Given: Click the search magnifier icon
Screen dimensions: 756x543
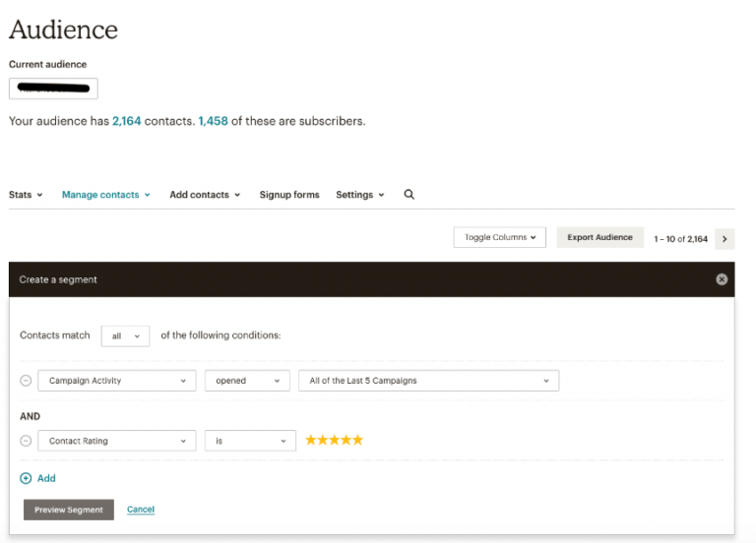Looking at the screenshot, I should click(409, 195).
